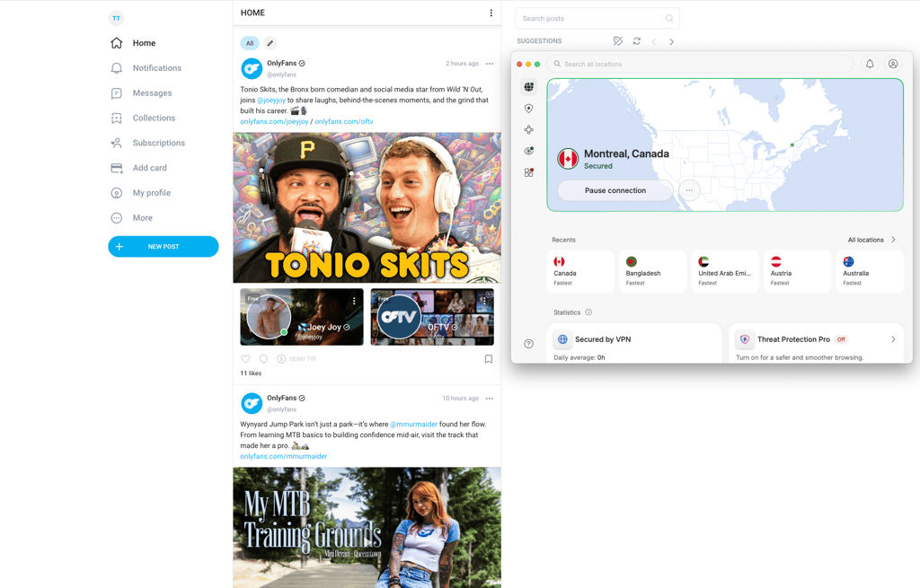Follow the @mmurmaider mention link
920x588 pixels.
pyautogui.click(x=413, y=424)
